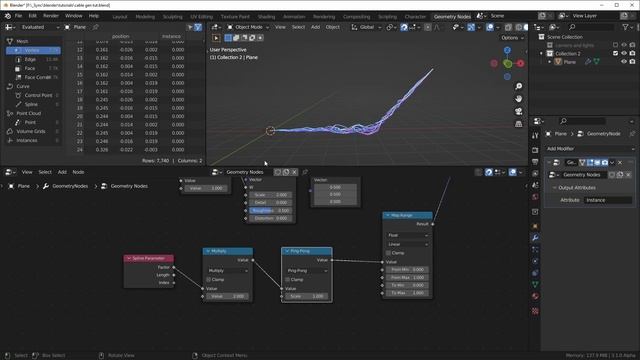Toggle proportional editing icon in viewport header

pyautogui.click(x=427, y=27)
